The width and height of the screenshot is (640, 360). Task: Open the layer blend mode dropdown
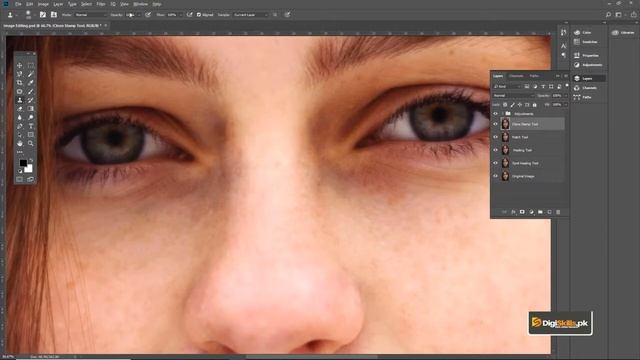pos(513,96)
